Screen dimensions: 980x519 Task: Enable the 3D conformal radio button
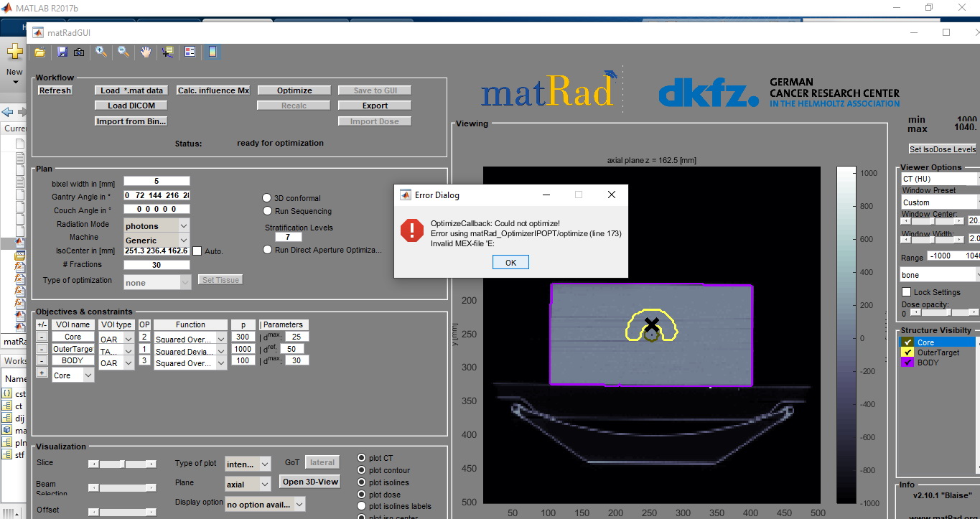click(266, 198)
